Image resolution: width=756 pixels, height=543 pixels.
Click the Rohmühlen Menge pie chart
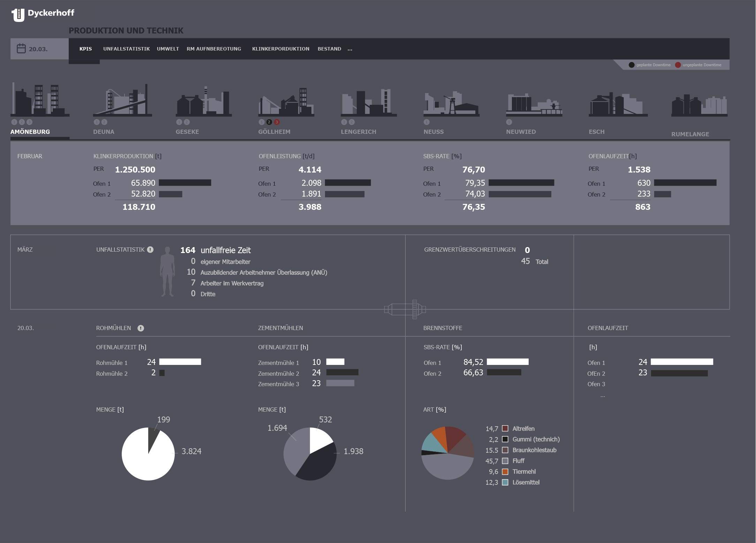click(x=148, y=454)
